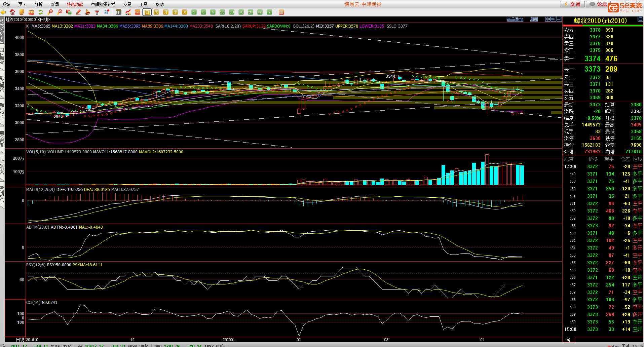Show the trend chart icon

(128, 12)
